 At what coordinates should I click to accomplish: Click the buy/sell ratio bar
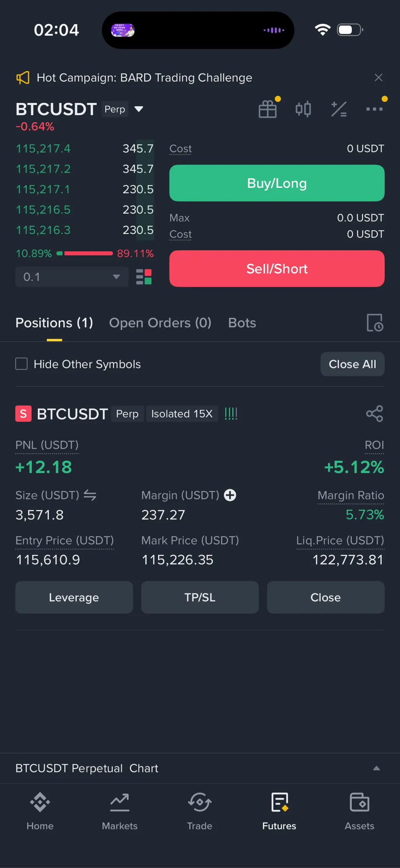(85, 254)
